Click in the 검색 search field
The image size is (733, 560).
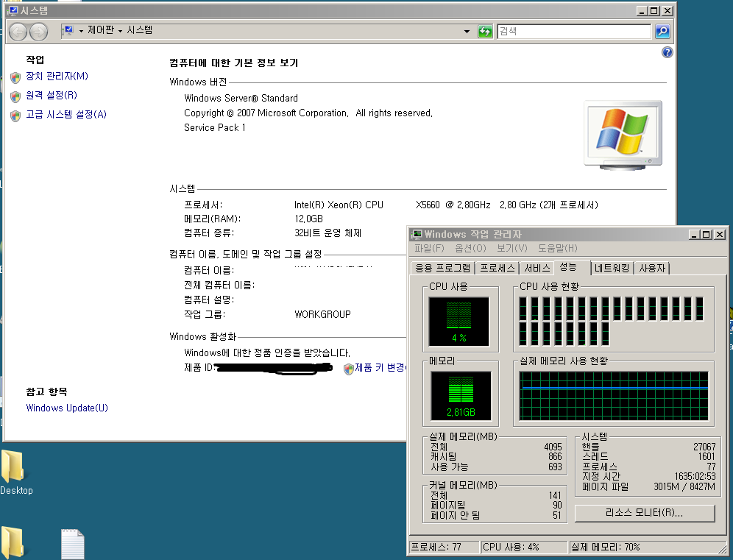(x=574, y=32)
